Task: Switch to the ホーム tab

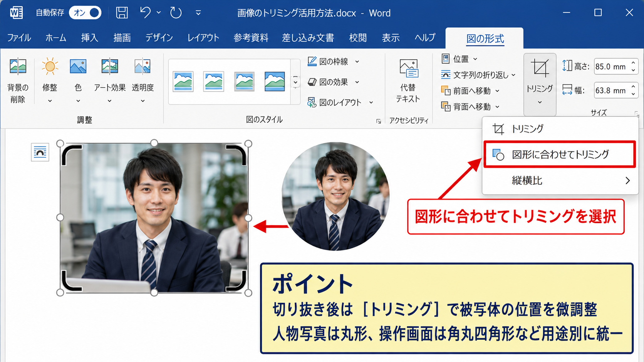Action: tap(56, 38)
